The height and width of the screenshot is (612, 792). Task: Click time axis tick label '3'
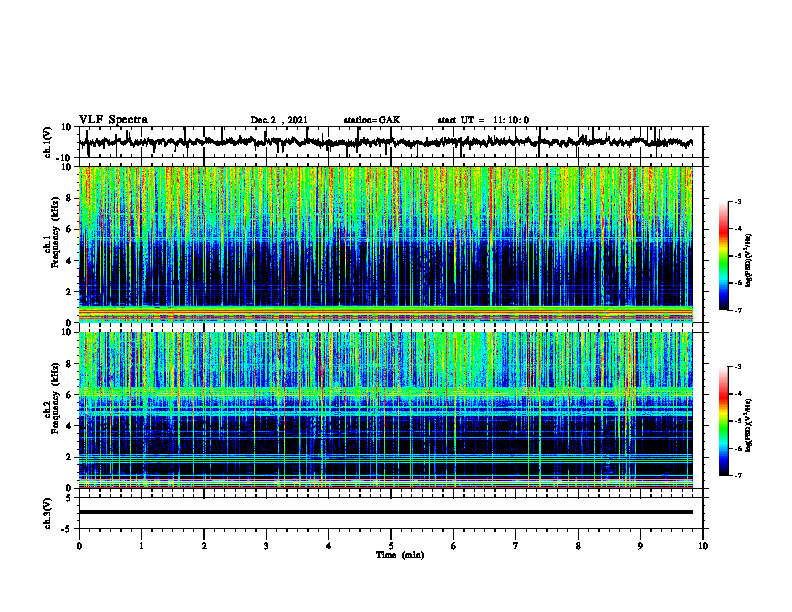[x=266, y=546]
